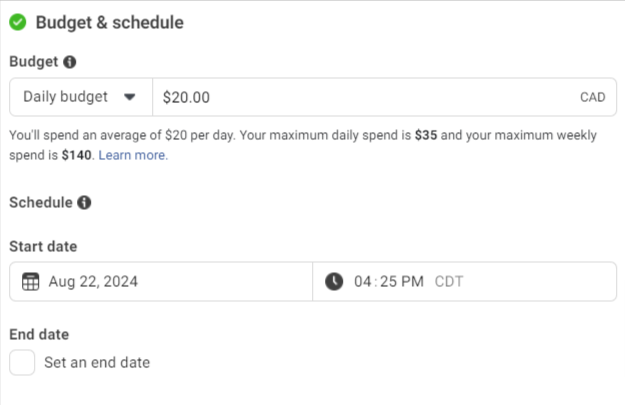Select the PM period in start time
625x405 pixels.
coord(412,281)
